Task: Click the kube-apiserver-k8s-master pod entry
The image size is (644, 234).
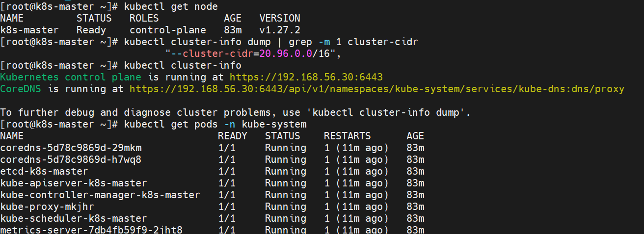Action: pyautogui.click(x=74, y=183)
